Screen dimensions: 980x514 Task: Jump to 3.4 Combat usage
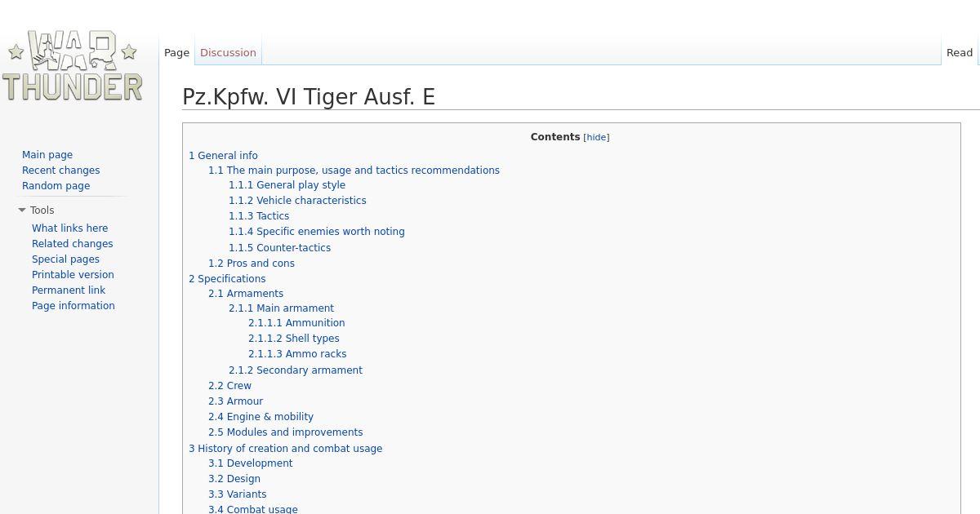[x=252, y=509]
